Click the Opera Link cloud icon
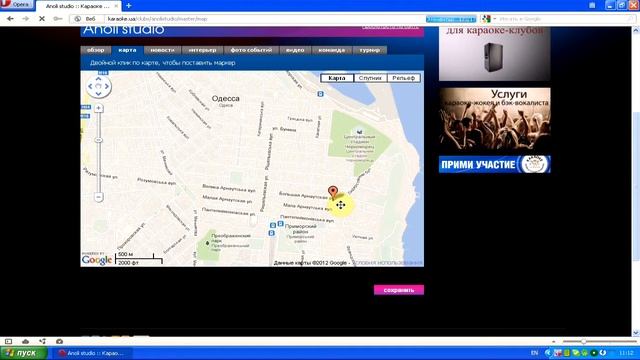The image size is (640, 360). pyautogui.click(x=25, y=341)
